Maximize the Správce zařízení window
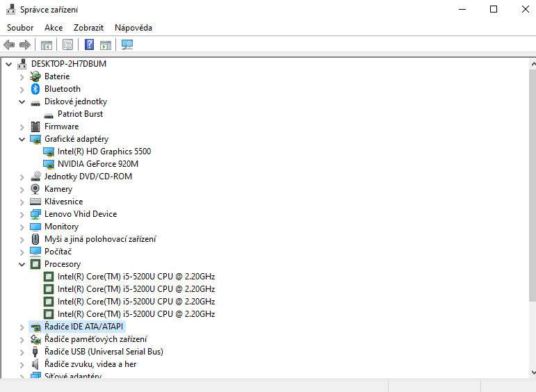This screenshot has width=536, height=392. point(494,9)
